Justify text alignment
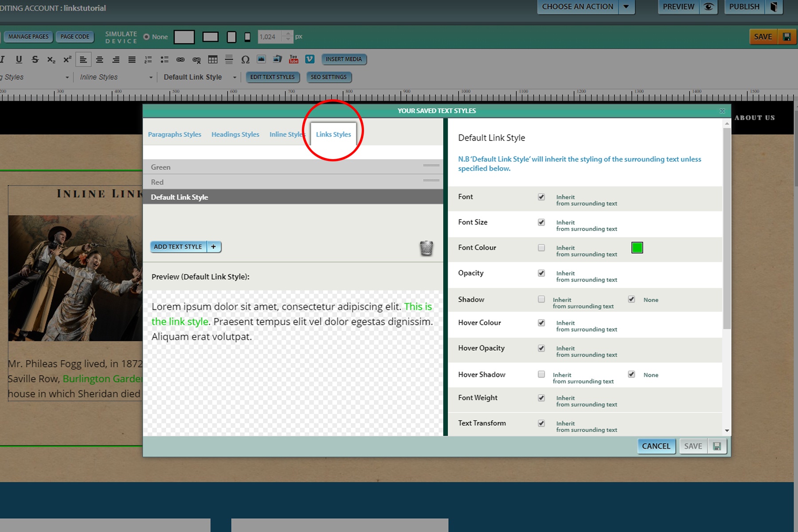Viewport: 798px width, 532px height. click(x=132, y=59)
